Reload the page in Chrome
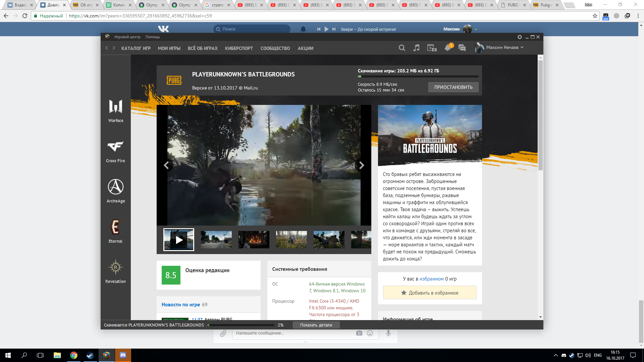 click(25, 16)
